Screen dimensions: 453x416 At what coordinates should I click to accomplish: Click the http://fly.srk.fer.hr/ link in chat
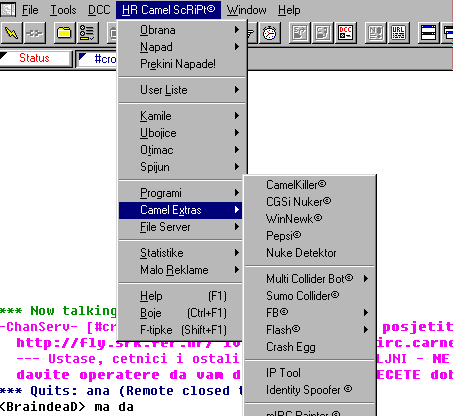tap(113, 343)
